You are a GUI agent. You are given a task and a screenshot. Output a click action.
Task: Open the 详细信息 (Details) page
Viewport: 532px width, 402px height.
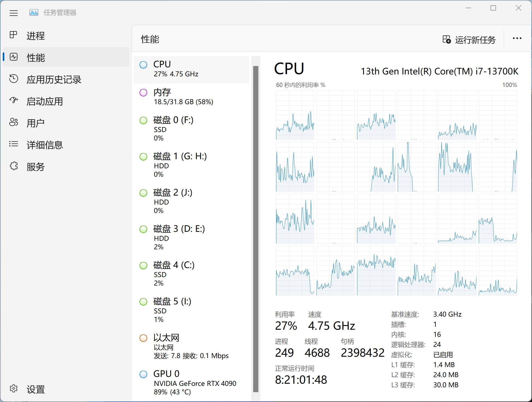coord(66,145)
